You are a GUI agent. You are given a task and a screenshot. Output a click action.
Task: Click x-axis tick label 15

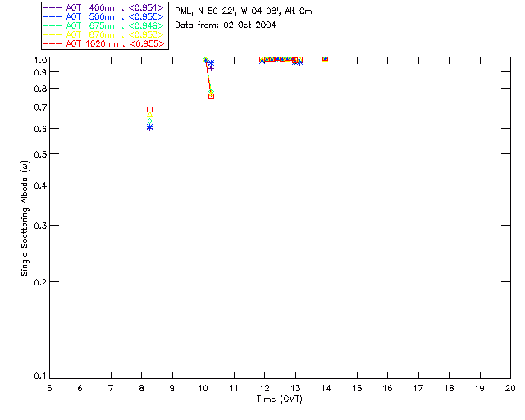click(357, 388)
